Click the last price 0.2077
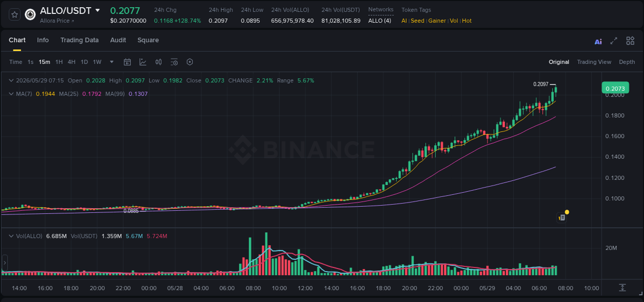Screen dimensions: 644x302 point(125,10)
